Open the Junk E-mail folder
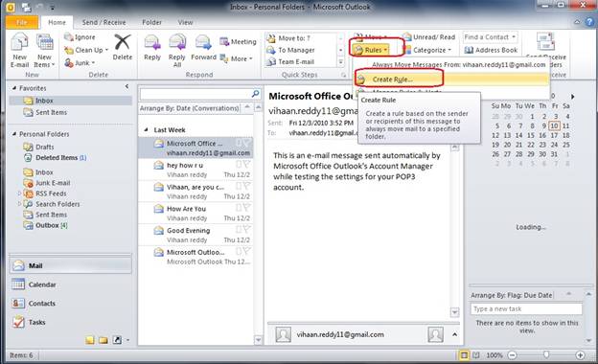Viewport: 598px width, 364px height. coord(53,183)
